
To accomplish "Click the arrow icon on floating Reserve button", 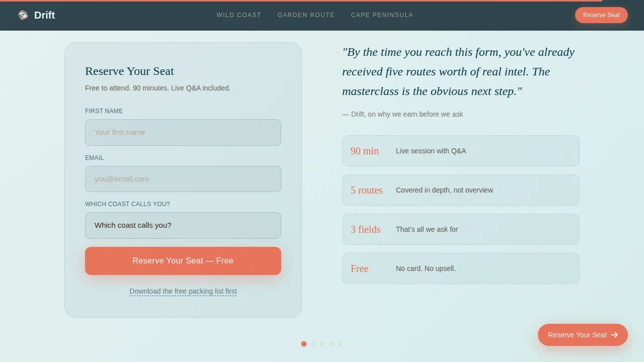I will coord(614,335).
